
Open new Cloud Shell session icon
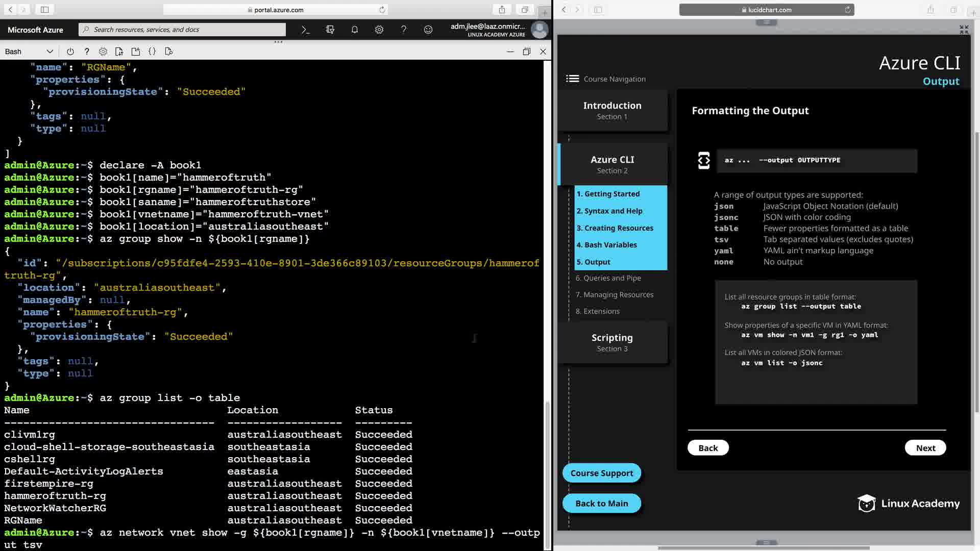(136, 52)
